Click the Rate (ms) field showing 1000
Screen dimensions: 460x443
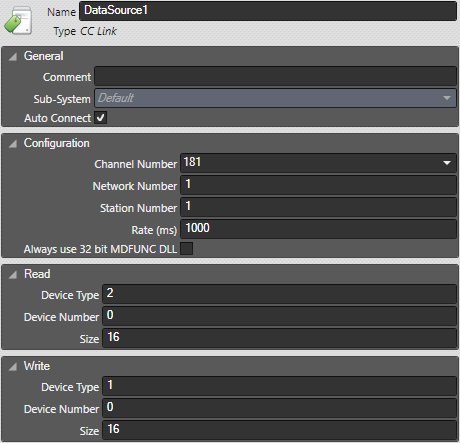318,229
